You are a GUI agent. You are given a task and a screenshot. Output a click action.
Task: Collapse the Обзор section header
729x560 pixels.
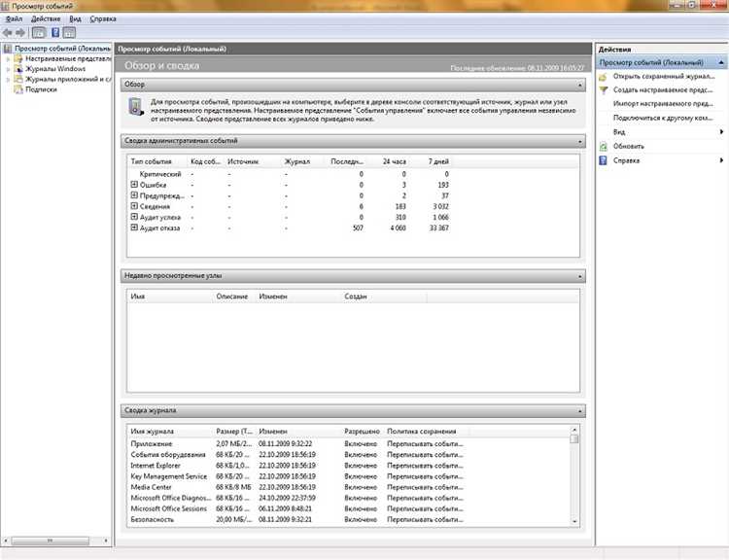click(x=579, y=86)
